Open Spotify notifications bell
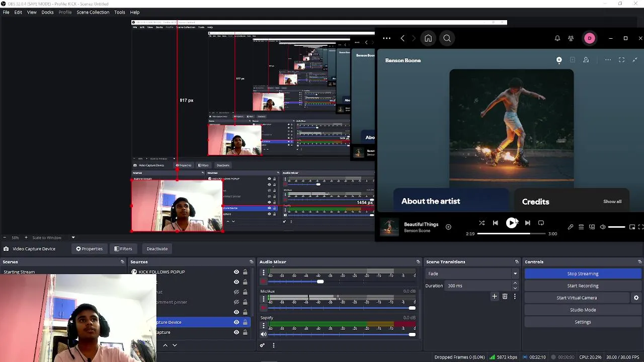Viewport: 644px width, 362px height. click(x=557, y=38)
